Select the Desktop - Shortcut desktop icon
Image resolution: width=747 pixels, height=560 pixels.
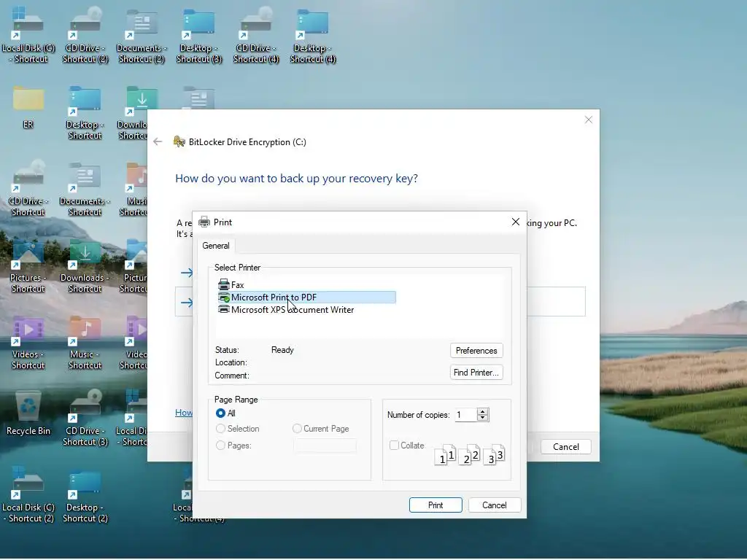(x=85, y=112)
